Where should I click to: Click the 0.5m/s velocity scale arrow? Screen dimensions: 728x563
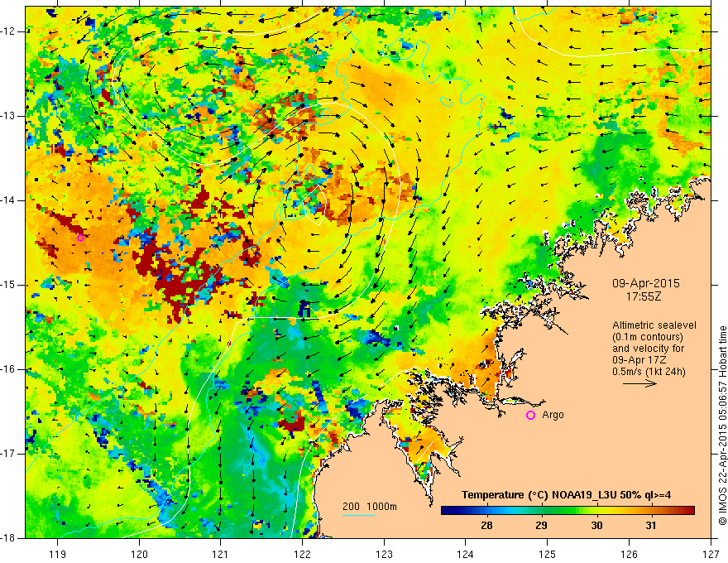point(639,383)
